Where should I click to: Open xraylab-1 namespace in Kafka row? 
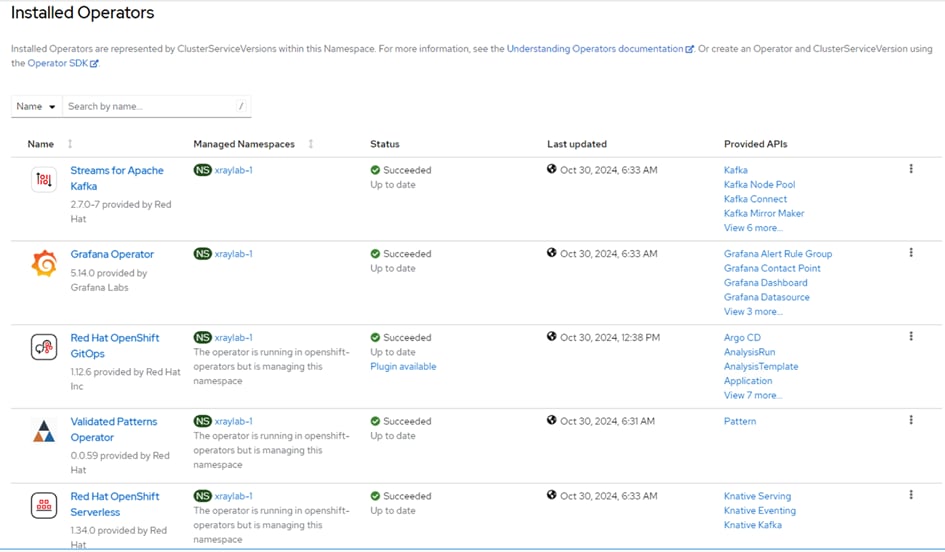(233, 170)
